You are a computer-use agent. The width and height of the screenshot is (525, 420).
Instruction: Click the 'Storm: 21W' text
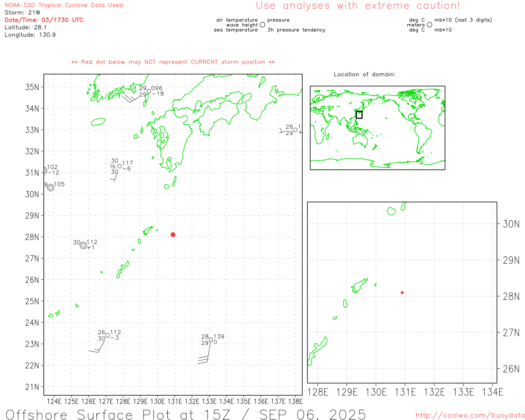[23, 13]
